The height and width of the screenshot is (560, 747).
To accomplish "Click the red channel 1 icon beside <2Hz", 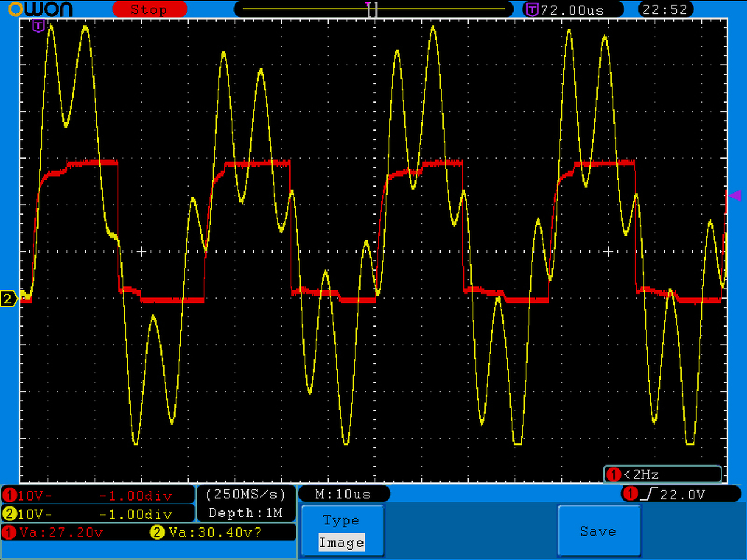I will tap(613, 474).
